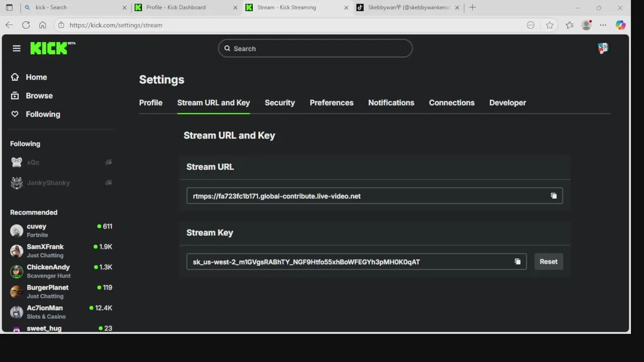Image resolution: width=644 pixels, height=362 pixels.
Task: Open the xQc channel avatar
Action: [x=17, y=162]
